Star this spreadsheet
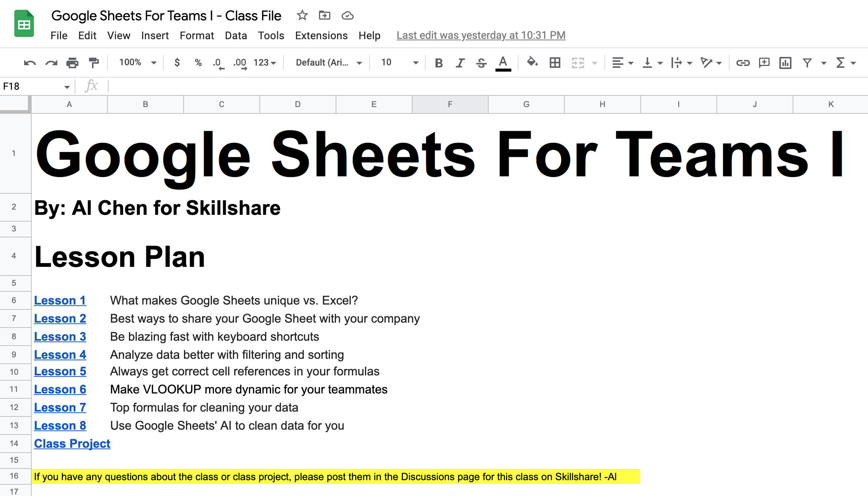 (302, 15)
